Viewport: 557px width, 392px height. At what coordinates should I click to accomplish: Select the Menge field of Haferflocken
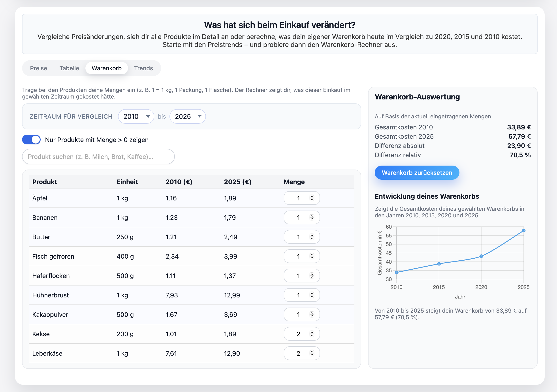click(x=299, y=276)
